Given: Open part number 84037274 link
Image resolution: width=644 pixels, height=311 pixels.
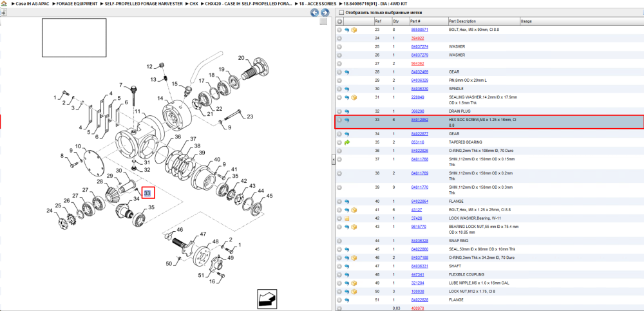Looking at the screenshot, I should (420, 47).
